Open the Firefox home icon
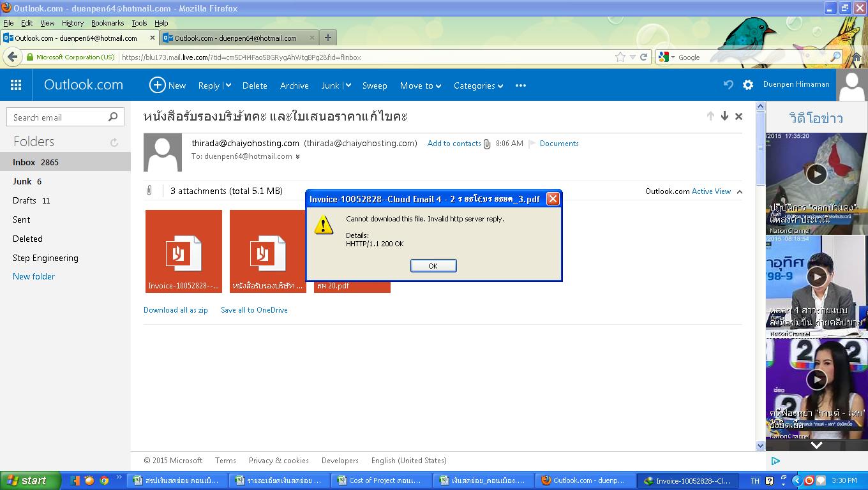Viewport: 868px width, 490px height. (x=857, y=57)
